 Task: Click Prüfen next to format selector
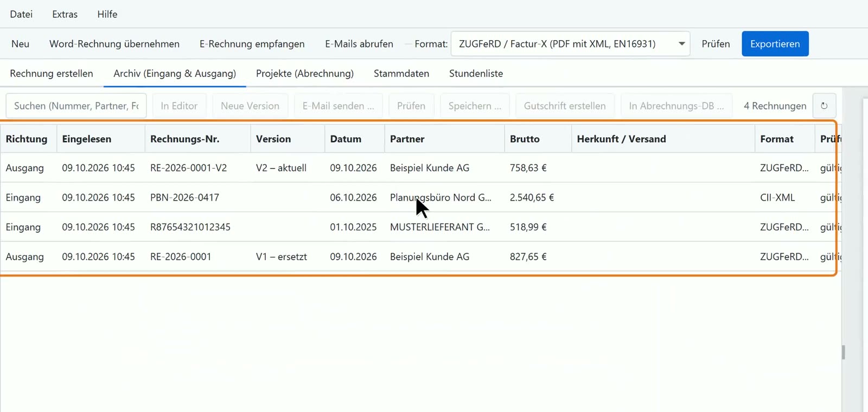[x=716, y=44]
